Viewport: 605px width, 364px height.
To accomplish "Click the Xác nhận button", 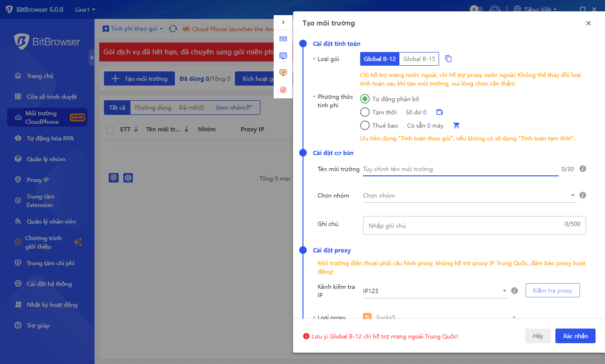I will pyautogui.click(x=575, y=336).
